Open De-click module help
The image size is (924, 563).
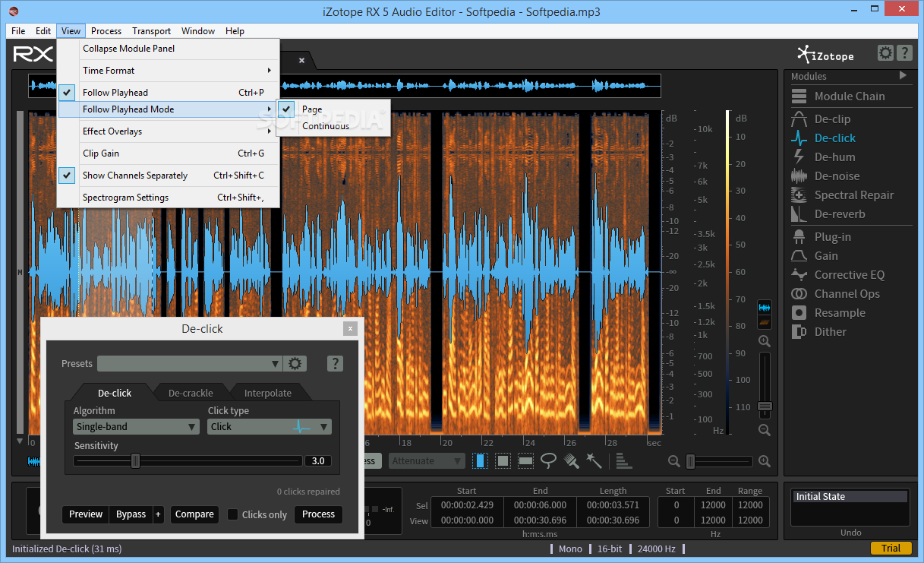tap(335, 364)
